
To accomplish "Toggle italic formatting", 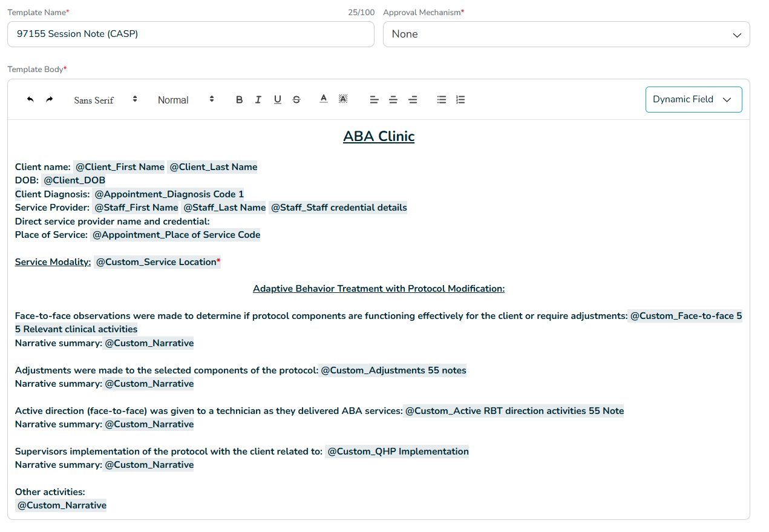I will coord(258,100).
